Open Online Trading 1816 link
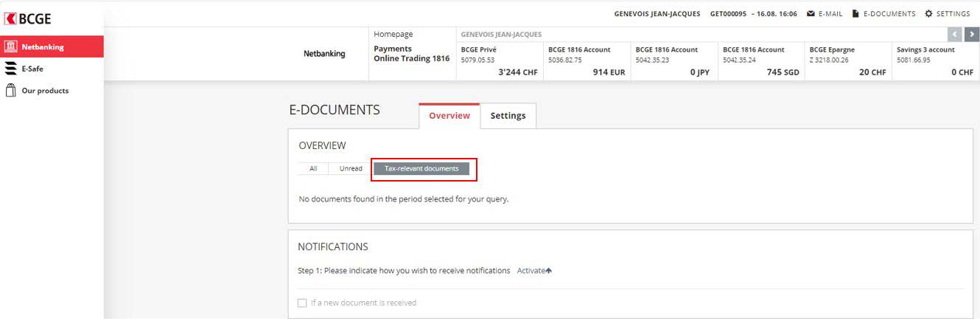 [x=411, y=59]
